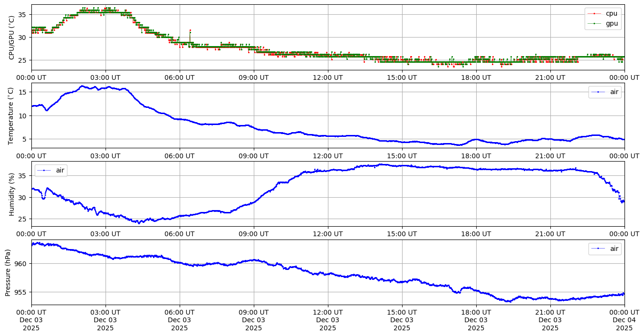644x336 pixels.
Task: Select the red cpu line marker in legend
Action: [595, 14]
